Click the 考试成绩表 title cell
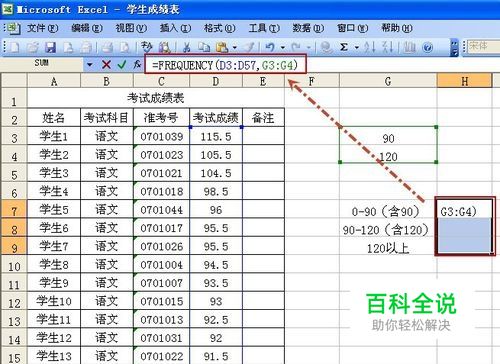 [156, 98]
